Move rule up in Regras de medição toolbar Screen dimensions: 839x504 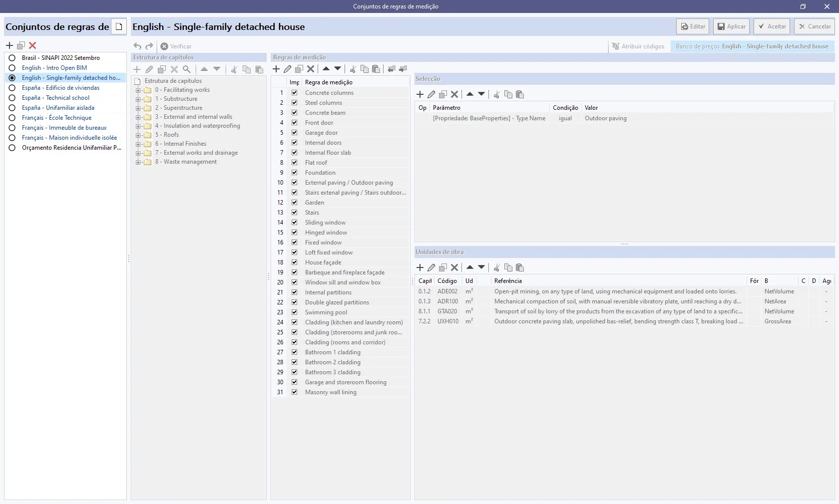pyautogui.click(x=326, y=69)
